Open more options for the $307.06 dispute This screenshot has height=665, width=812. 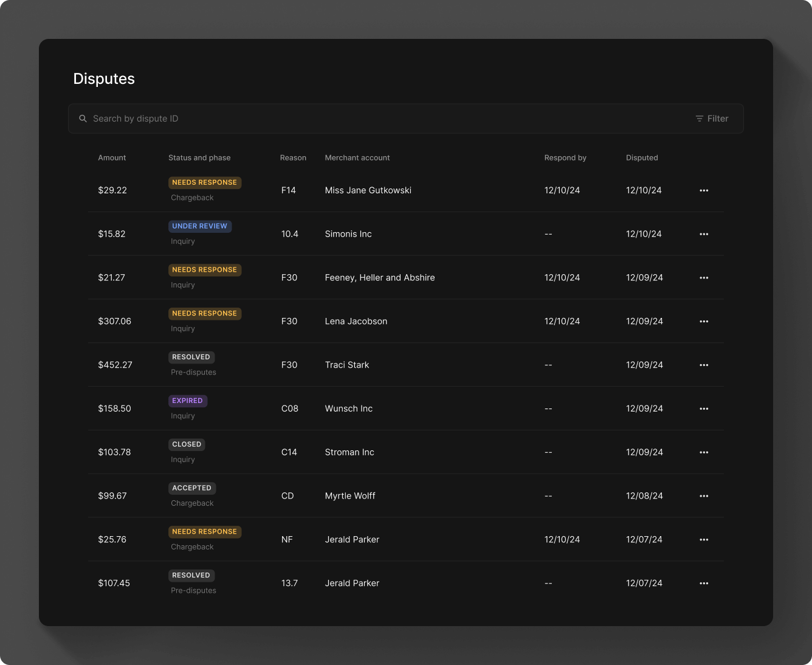click(704, 322)
